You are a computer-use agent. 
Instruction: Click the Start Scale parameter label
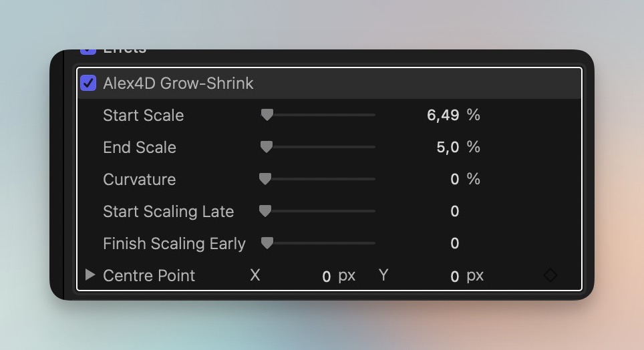[143, 116]
